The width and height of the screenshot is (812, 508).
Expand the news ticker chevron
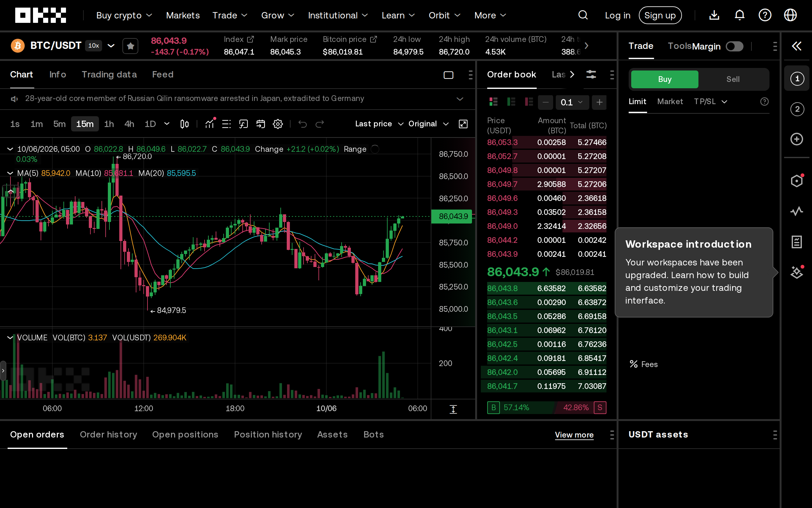point(460,99)
